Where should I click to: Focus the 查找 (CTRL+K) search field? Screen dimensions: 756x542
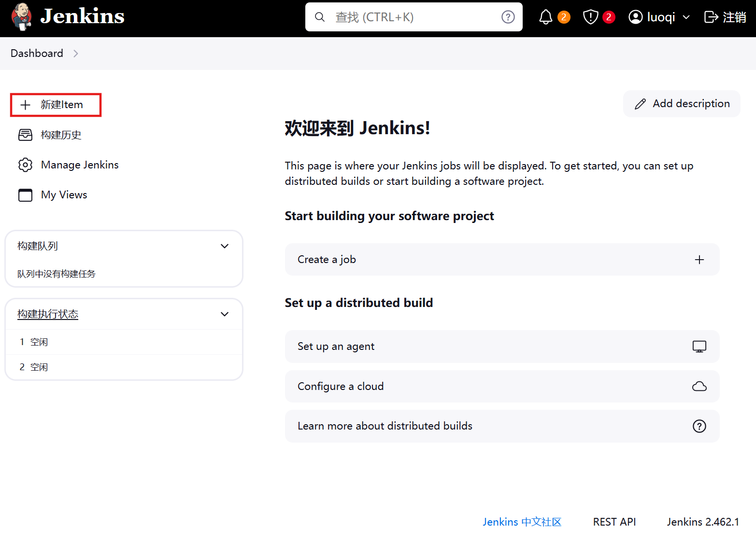pyautogui.click(x=414, y=17)
